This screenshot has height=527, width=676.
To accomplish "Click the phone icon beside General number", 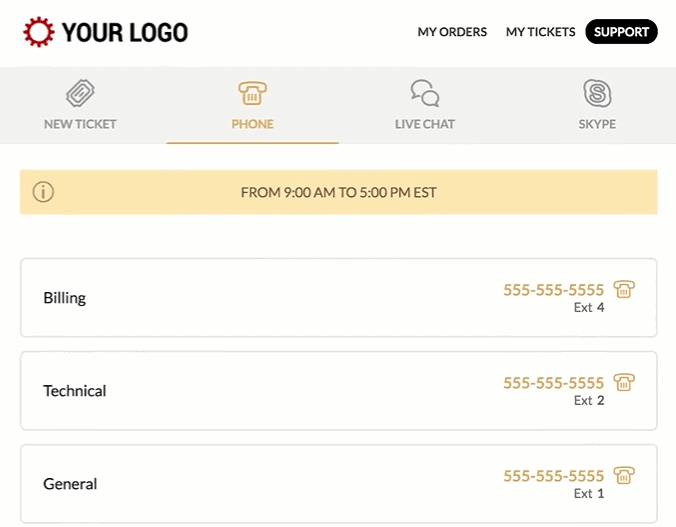I will tap(624, 475).
